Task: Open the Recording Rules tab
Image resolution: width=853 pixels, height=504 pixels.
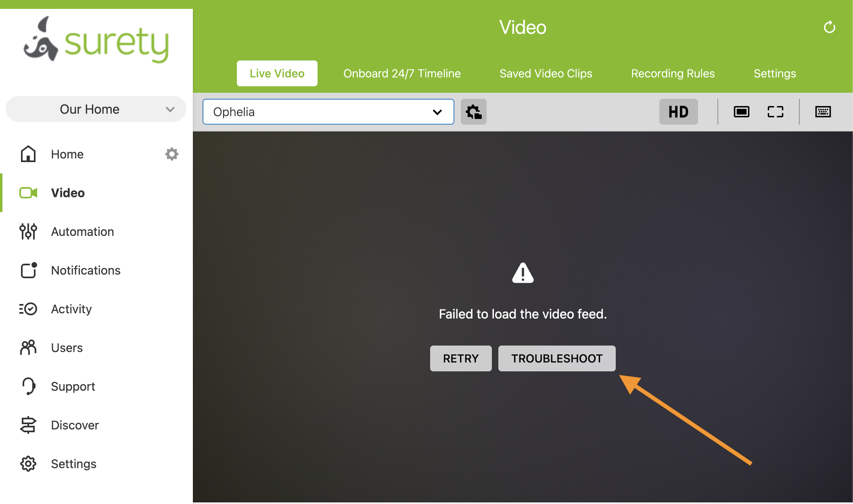Action: 673,73
